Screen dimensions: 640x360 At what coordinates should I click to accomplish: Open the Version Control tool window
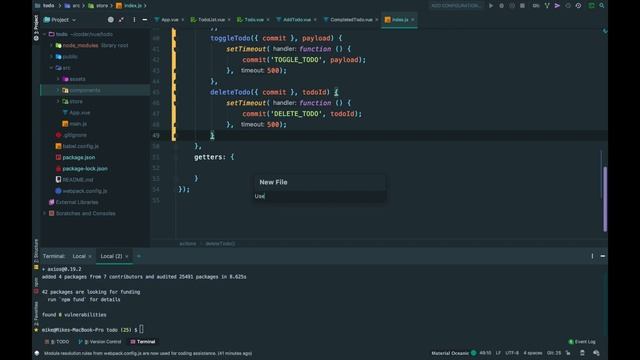[x=100, y=342]
